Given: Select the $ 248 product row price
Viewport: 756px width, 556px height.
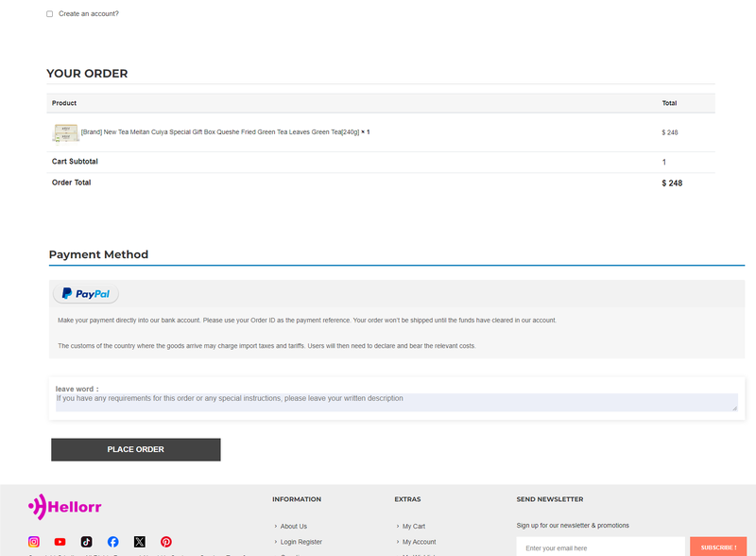Looking at the screenshot, I should click(670, 132).
